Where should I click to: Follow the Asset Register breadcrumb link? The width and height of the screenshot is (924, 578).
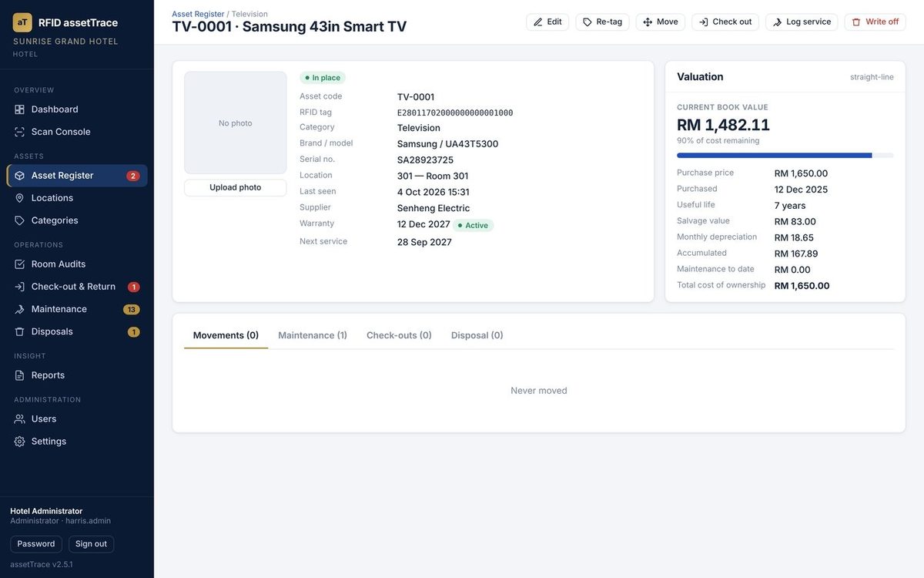coord(198,14)
